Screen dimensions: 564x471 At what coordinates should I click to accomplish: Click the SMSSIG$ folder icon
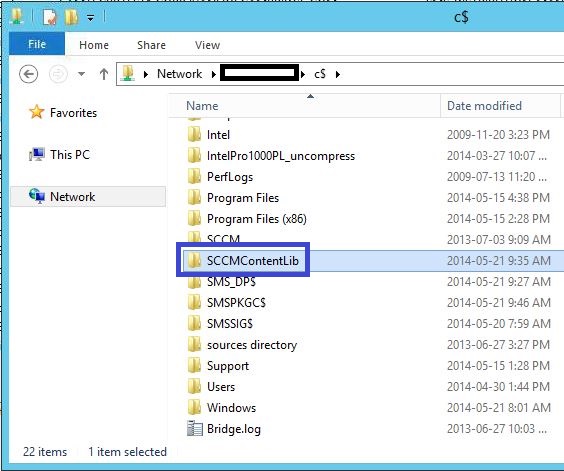pyautogui.click(x=195, y=323)
